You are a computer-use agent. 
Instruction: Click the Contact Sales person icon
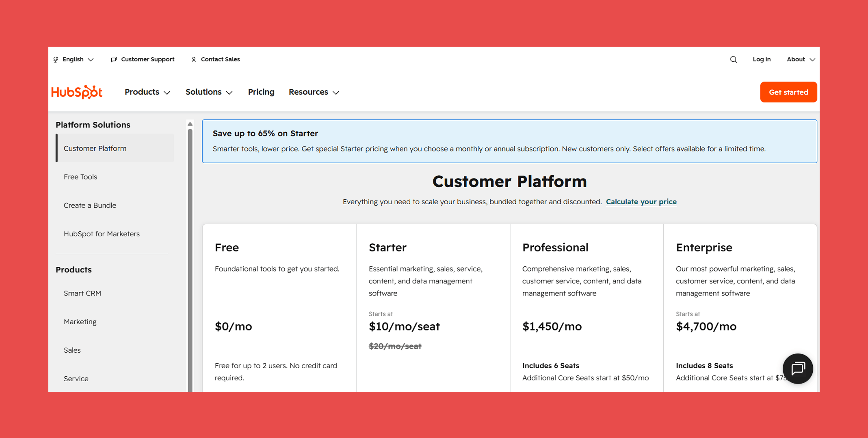tap(194, 59)
